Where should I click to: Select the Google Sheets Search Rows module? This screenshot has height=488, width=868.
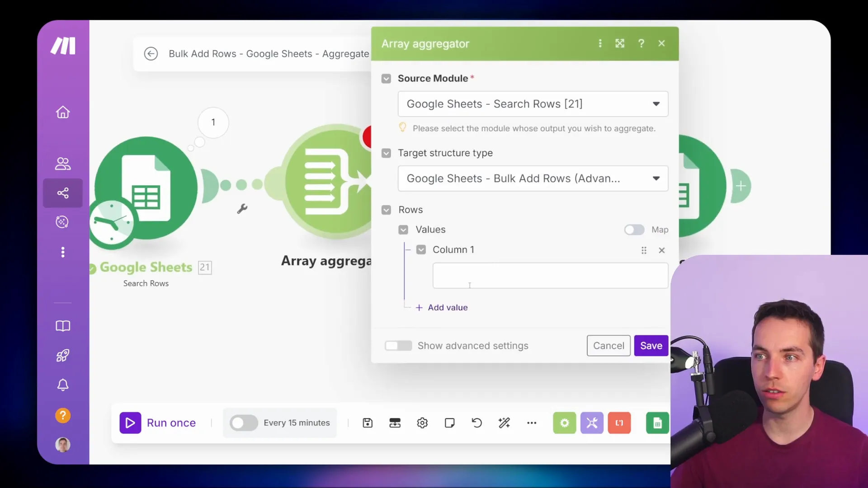click(146, 188)
